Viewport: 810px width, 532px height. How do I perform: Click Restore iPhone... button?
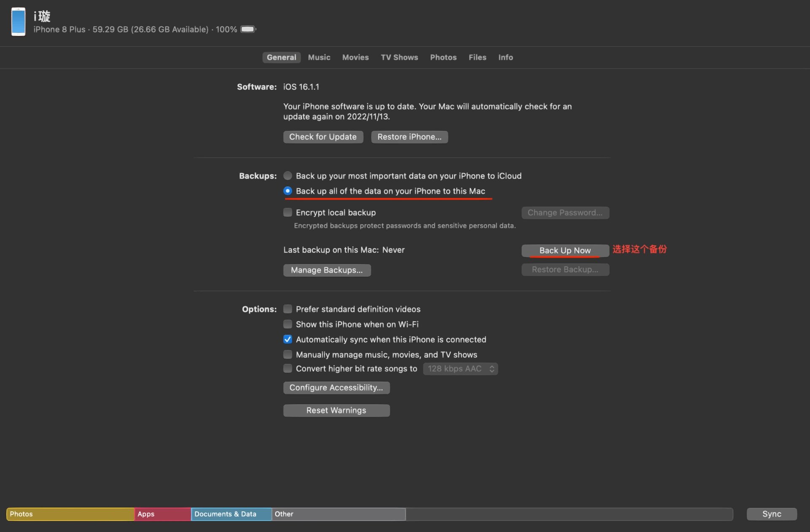409,137
